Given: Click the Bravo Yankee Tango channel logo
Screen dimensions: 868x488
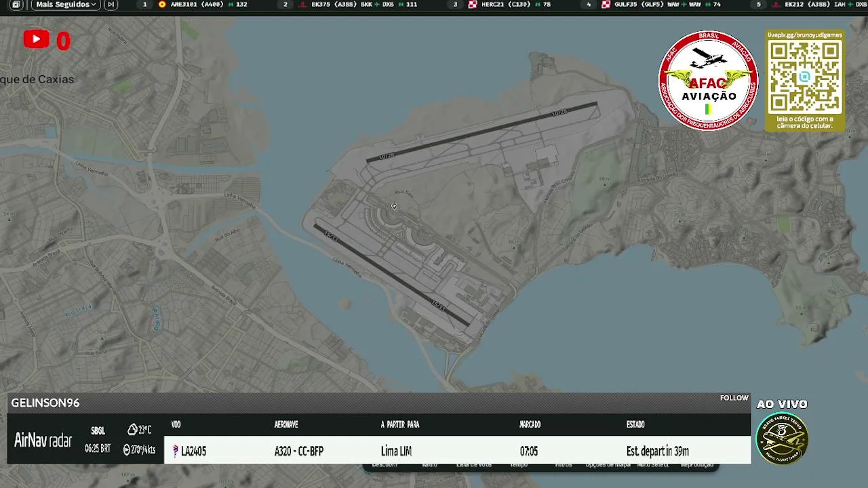Looking at the screenshot, I should (782, 439).
